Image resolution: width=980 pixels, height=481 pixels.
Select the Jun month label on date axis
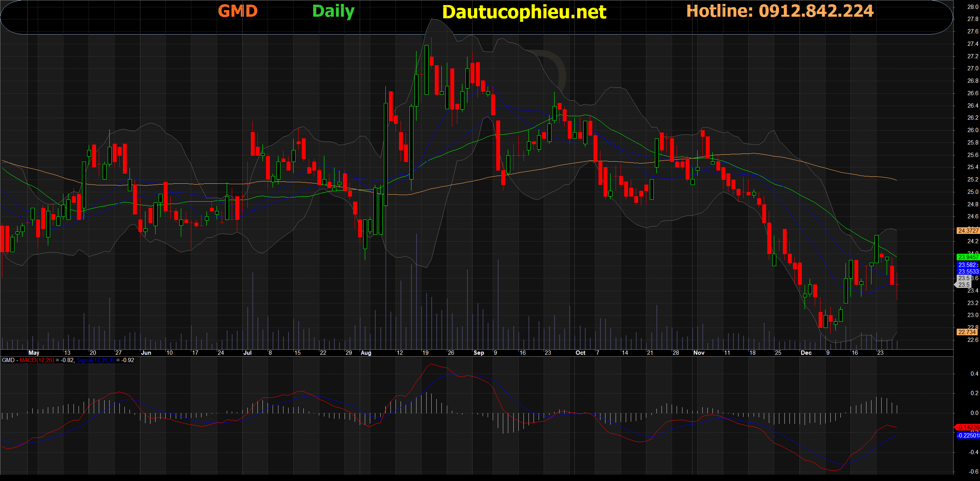[146, 353]
